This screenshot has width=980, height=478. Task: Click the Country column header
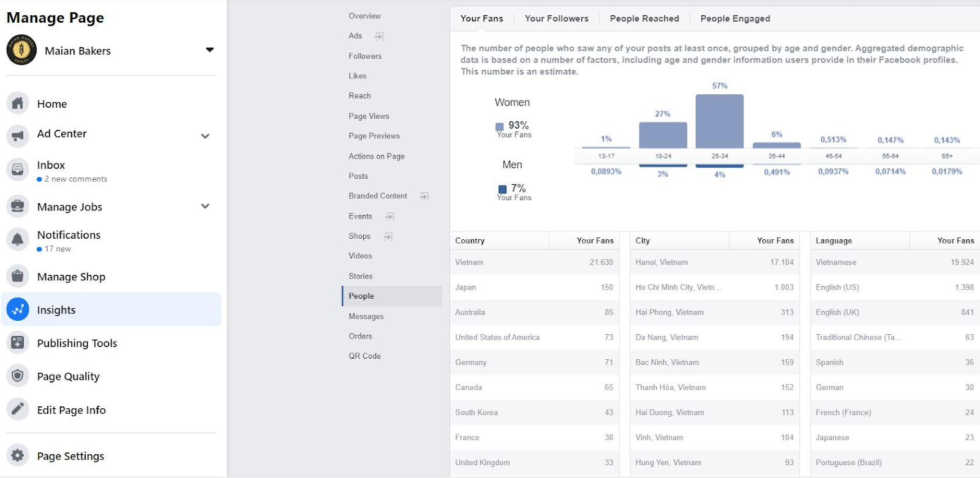499,241
